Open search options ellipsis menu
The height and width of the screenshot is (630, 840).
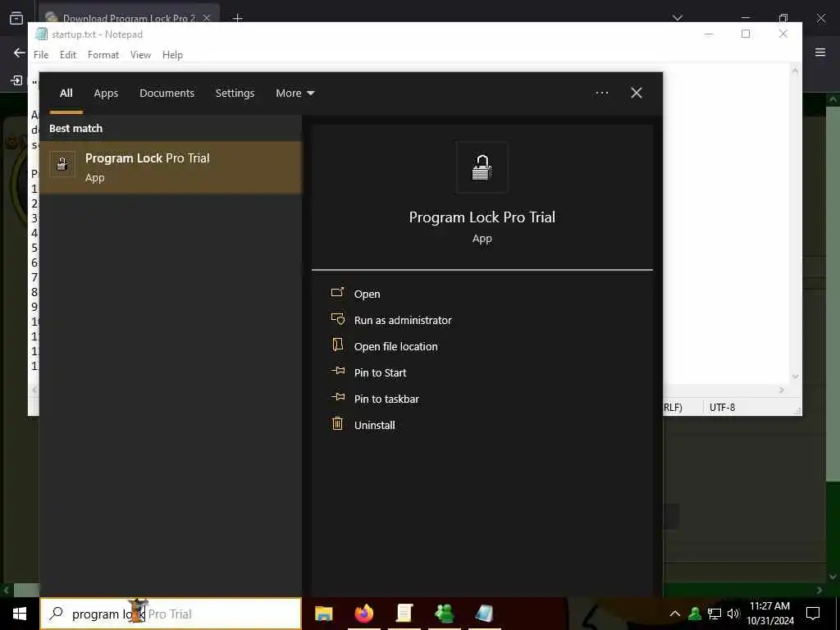601,94
